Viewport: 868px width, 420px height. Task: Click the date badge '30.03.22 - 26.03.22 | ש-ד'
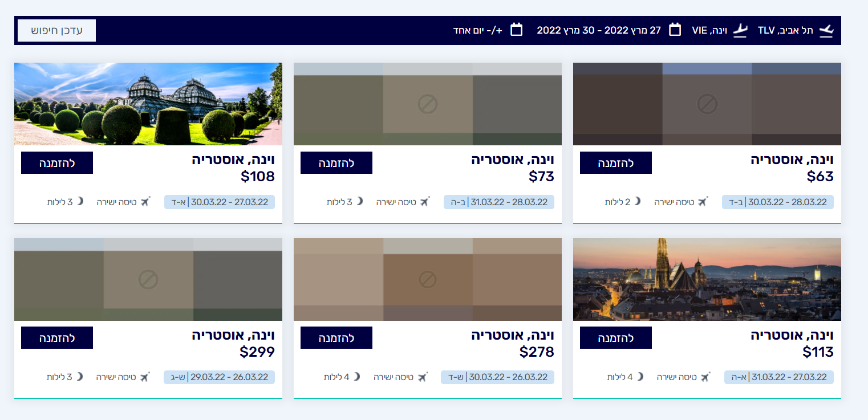[498, 377]
